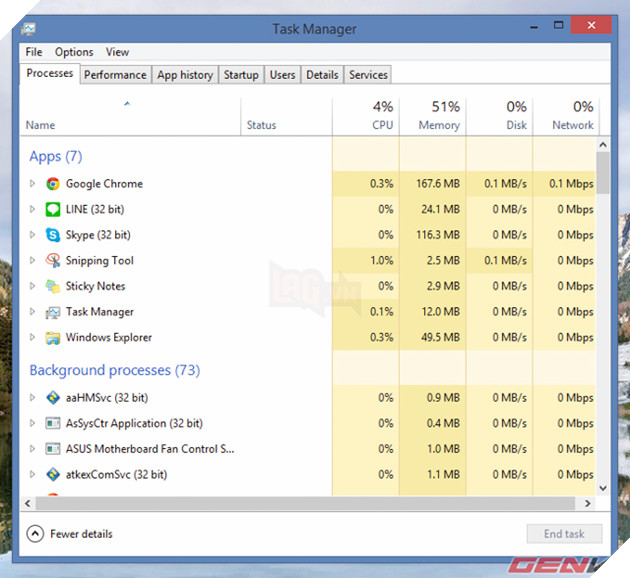Click the aaHMSvc process icon

pos(53,398)
